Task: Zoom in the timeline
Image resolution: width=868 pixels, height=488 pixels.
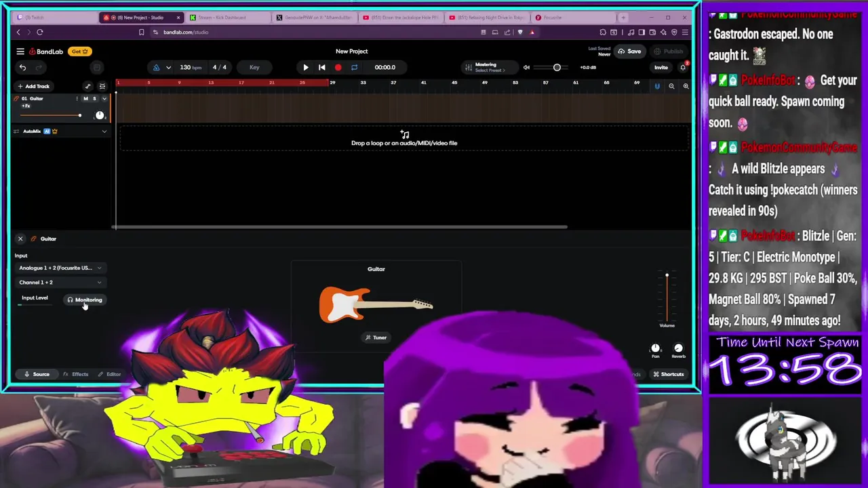Action: [x=686, y=86]
